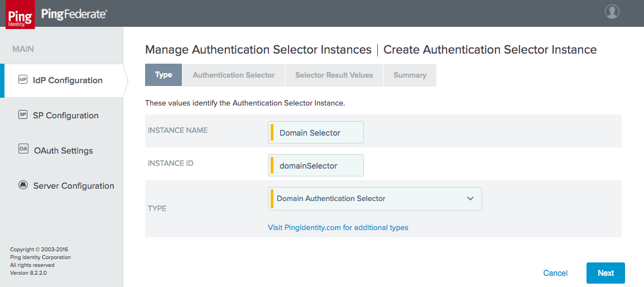
Task: Visit PingIdentity.com for additional types link
Action: [x=338, y=227]
